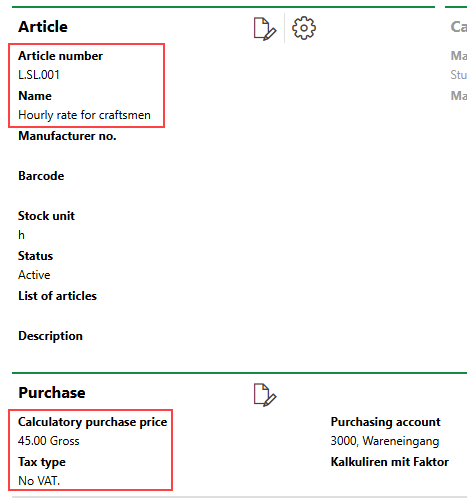Open the Article settings gear icon
The image size is (467, 502).
tap(304, 28)
